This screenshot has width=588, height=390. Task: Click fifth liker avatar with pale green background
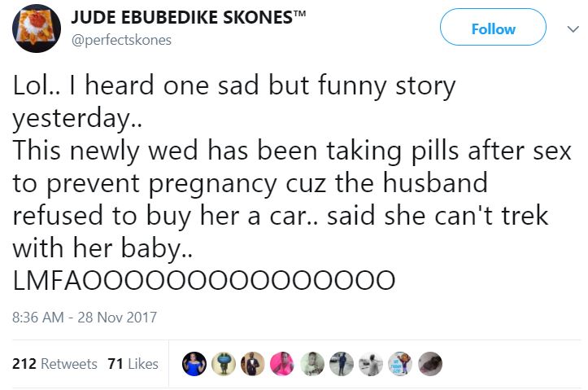tap(312, 364)
